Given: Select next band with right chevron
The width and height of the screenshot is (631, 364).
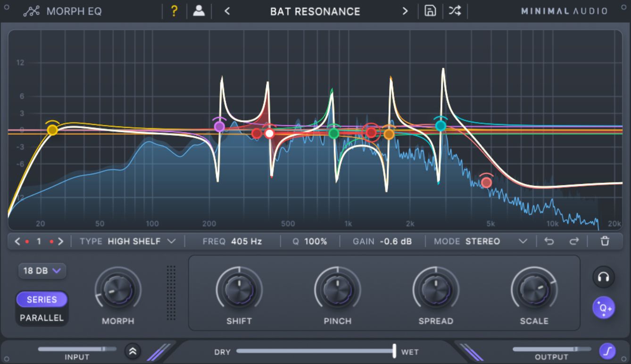Looking at the screenshot, I should 60,241.
